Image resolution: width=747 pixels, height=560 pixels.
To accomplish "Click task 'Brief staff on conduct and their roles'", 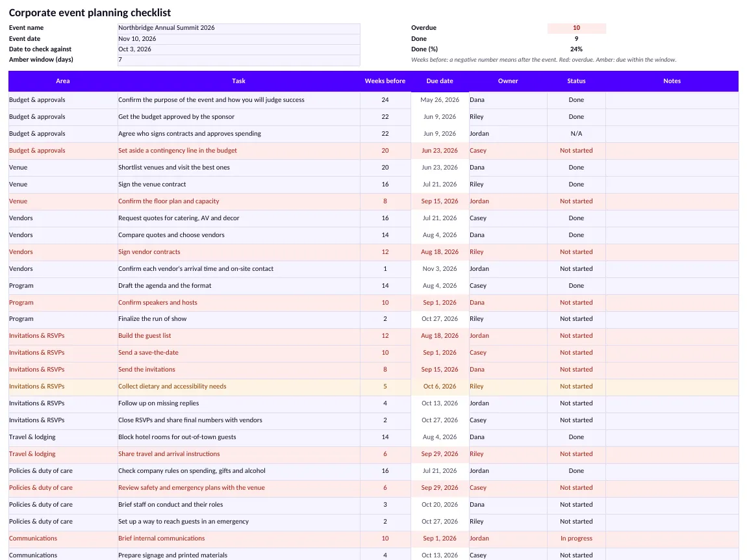I will pos(238,505).
